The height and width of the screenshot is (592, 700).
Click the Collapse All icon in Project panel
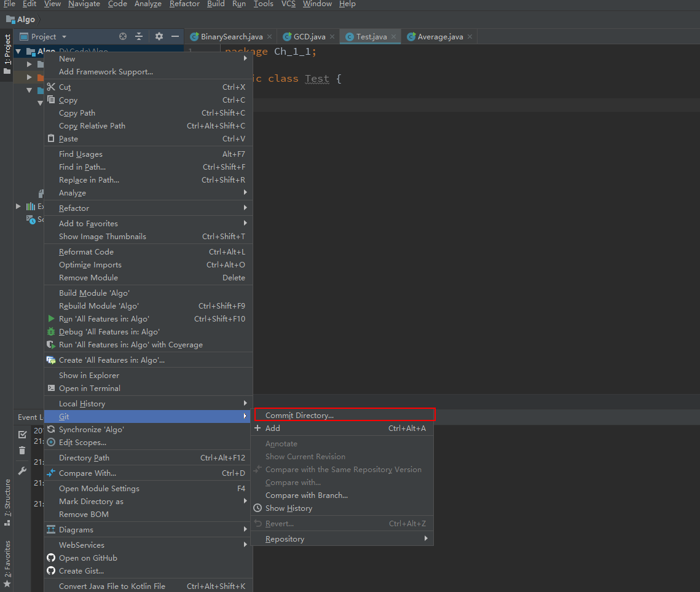(139, 37)
